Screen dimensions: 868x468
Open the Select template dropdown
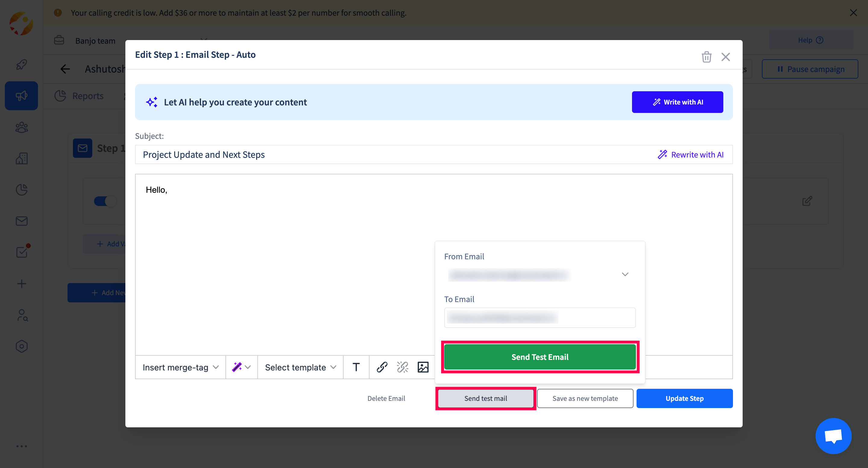(x=300, y=367)
